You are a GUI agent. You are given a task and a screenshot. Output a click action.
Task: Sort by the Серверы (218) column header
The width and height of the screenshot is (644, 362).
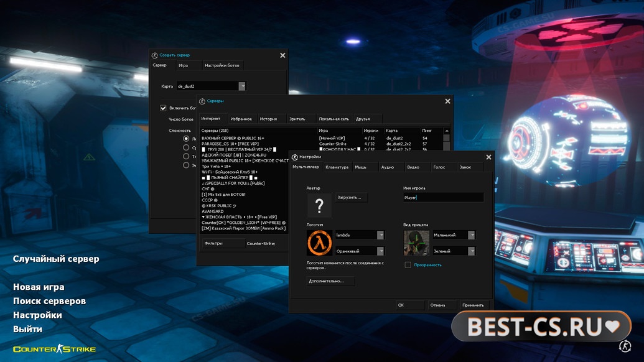[x=258, y=131]
